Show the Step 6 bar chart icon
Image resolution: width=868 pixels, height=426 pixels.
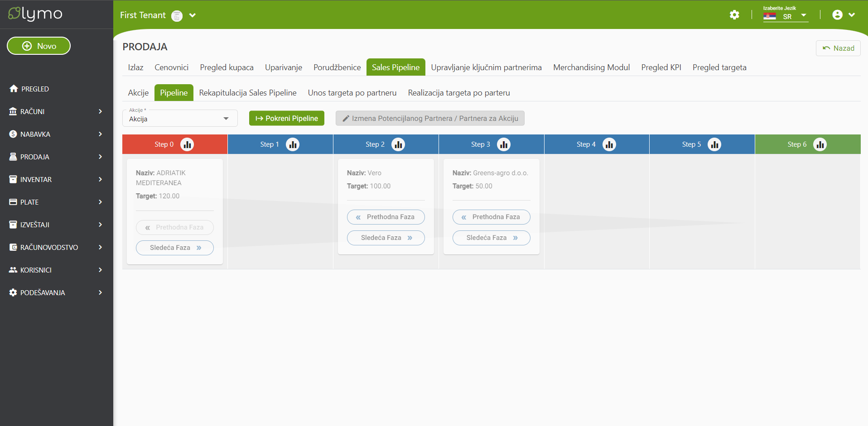[820, 144]
